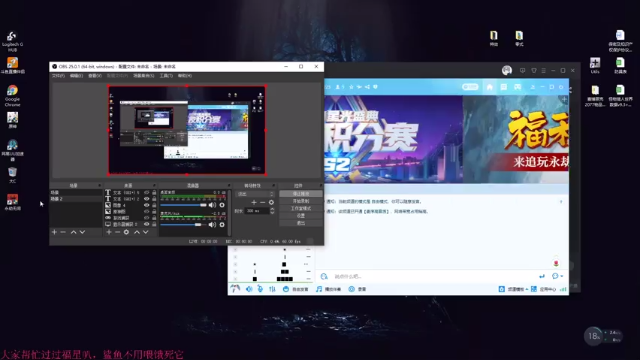Click the 开始录制 start recording button
This screenshot has width=640, height=360.
[x=301, y=201]
